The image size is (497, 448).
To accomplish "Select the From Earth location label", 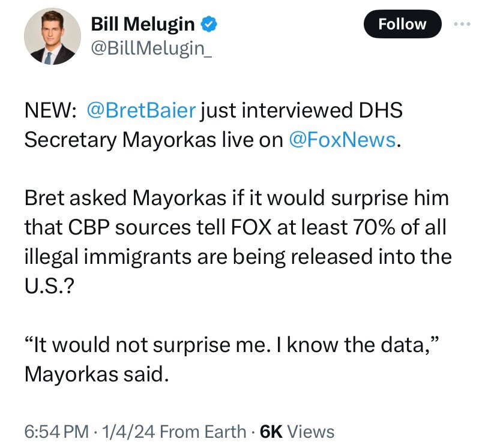I will pyautogui.click(x=203, y=431).
